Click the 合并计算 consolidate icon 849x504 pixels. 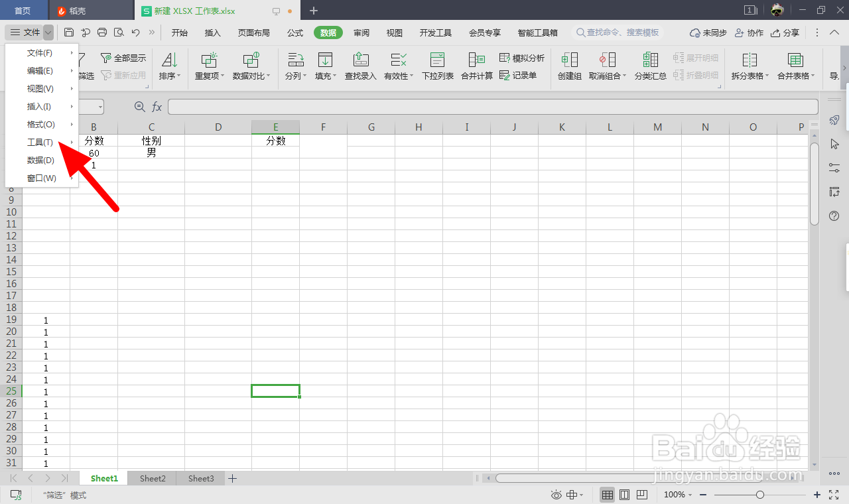click(x=477, y=60)
